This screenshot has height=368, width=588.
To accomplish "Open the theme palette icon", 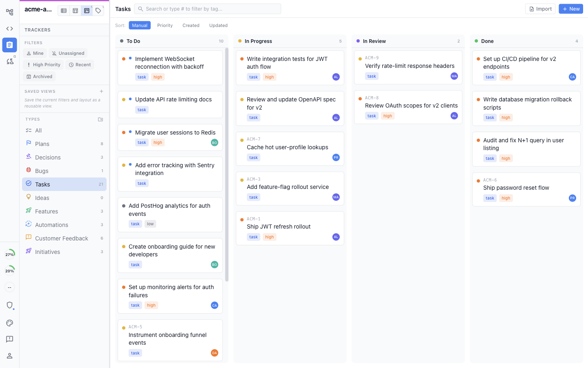I will click(x=9, y=323).
